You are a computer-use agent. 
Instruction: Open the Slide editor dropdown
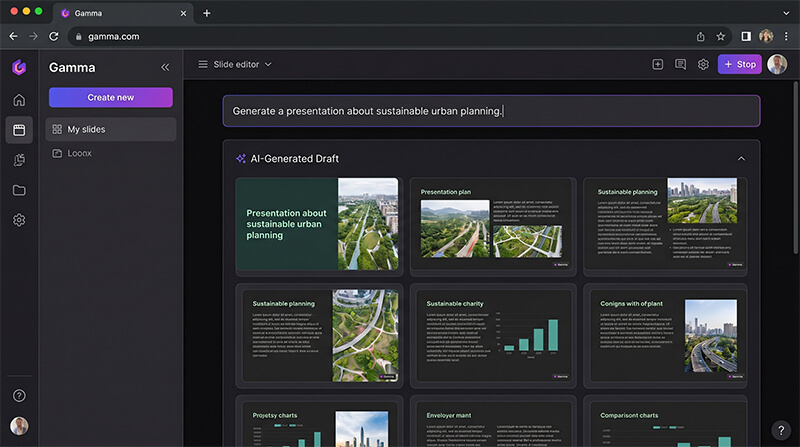pyautogui.click(x=242, y=64)
